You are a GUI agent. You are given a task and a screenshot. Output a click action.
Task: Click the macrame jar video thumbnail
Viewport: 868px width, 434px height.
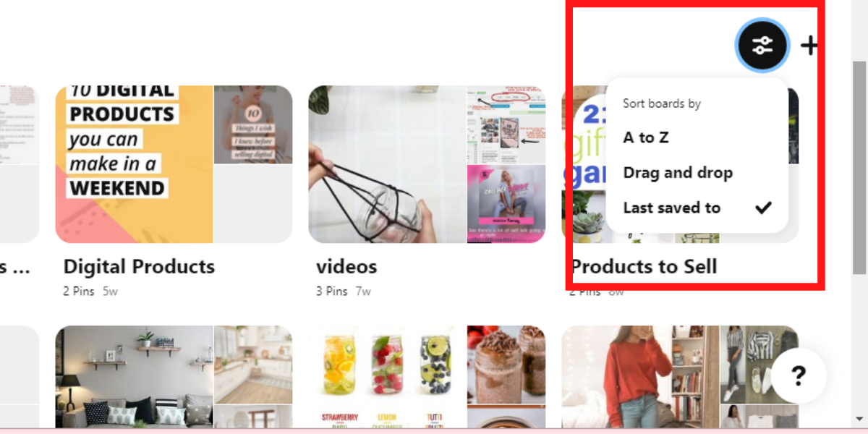[x=387, y=164]
